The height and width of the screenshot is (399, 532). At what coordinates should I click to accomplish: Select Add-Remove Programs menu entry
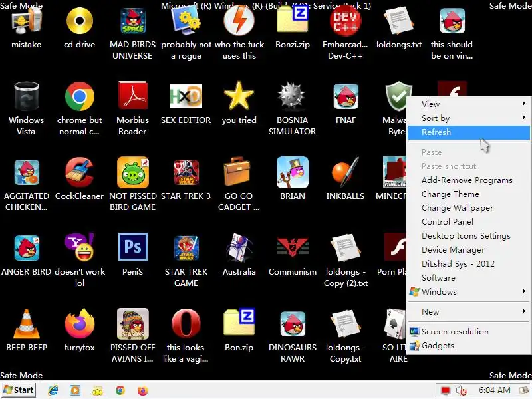tap(469, 180)
